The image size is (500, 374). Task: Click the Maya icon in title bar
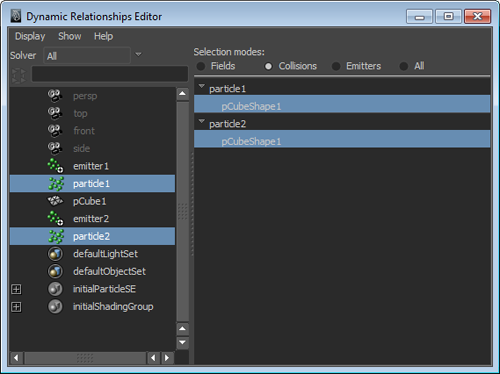click(16, 16)
